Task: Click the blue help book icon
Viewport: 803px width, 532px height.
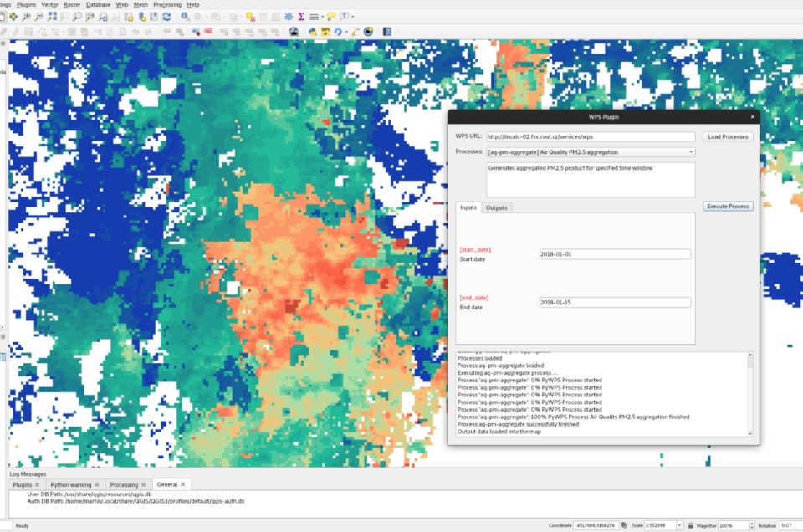Action: click(387, 32)
